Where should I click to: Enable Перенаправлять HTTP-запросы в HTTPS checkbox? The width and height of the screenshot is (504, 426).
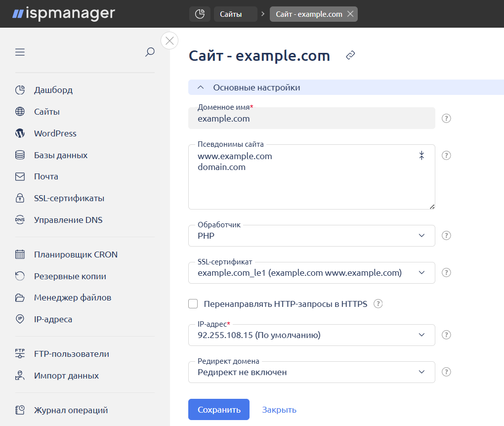[193, 304]
